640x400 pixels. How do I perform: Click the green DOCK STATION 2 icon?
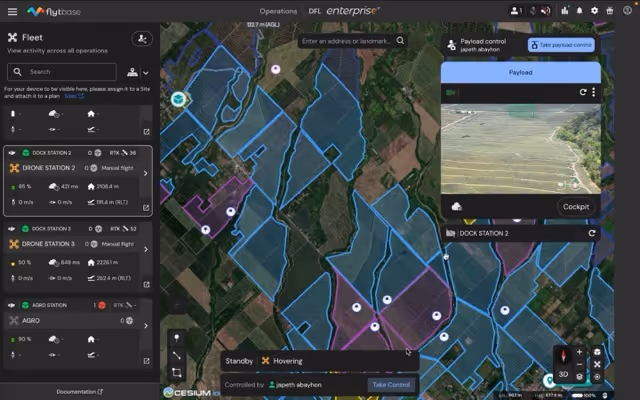click(x=26, y=153)
